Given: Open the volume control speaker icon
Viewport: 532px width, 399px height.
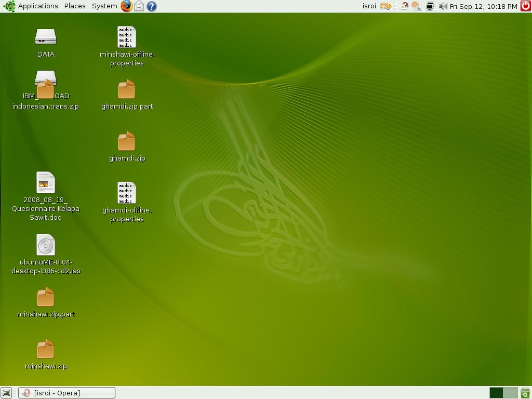Looking at the screenshot, I should pos(443,6).
